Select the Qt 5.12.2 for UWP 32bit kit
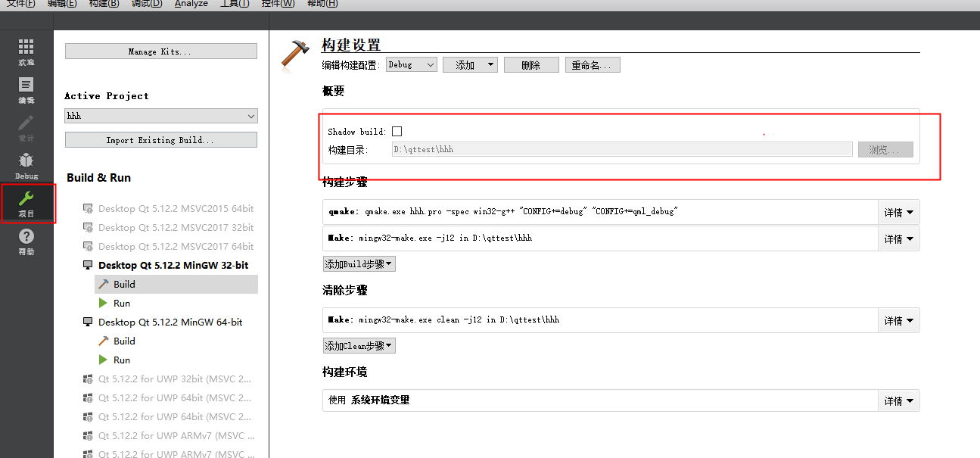The height and width of the screenshot is (458, 980). click(167, 379)
